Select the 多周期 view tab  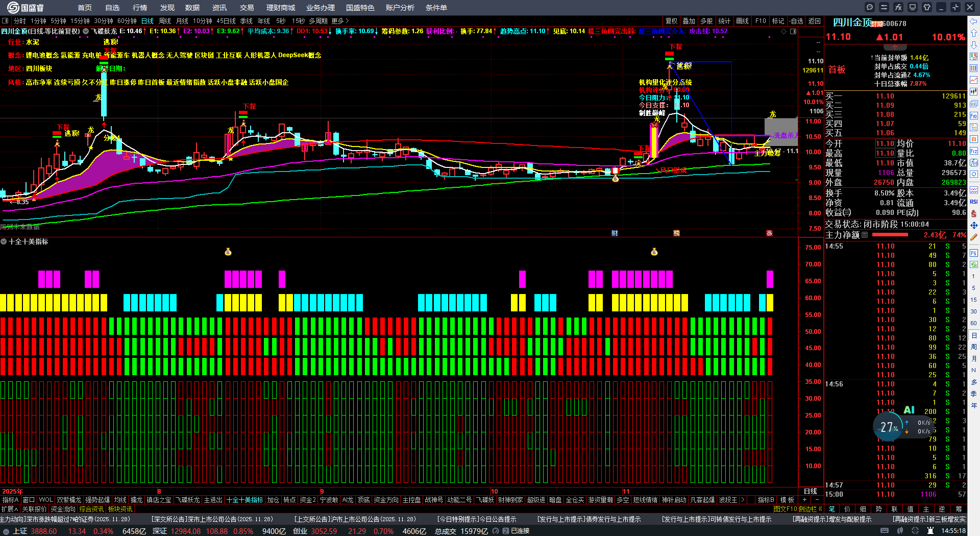coord(318,21)
